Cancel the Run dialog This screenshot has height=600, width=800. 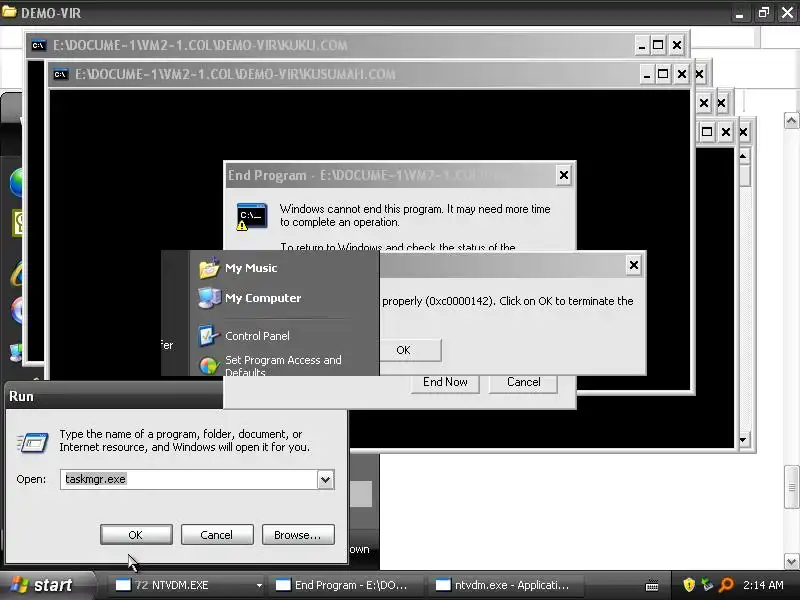[x=216, y=535]
